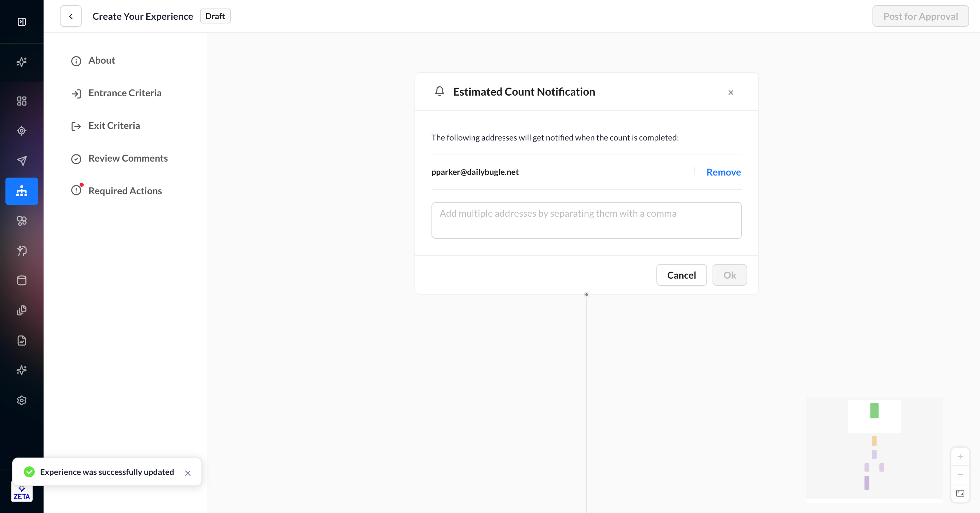Remove pparker@dailybugle.net from notifications

point(723,172)
